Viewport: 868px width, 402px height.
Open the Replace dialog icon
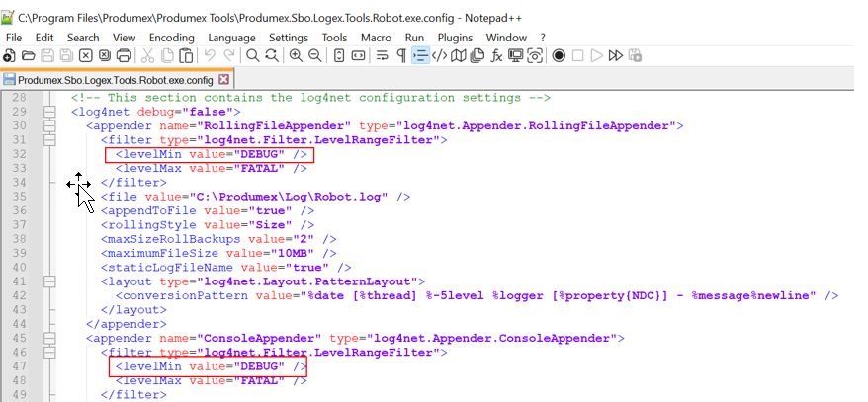271,56
